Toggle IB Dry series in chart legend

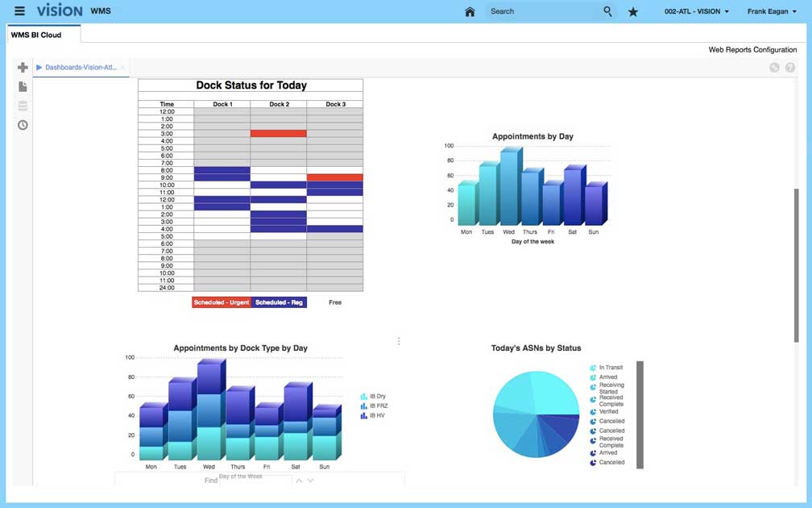[374, 397]
